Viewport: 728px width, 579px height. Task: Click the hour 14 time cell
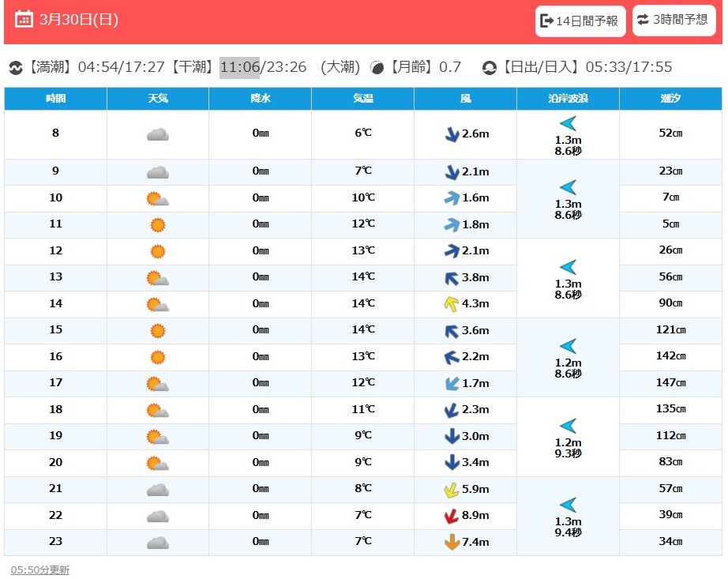click(56, 303)
